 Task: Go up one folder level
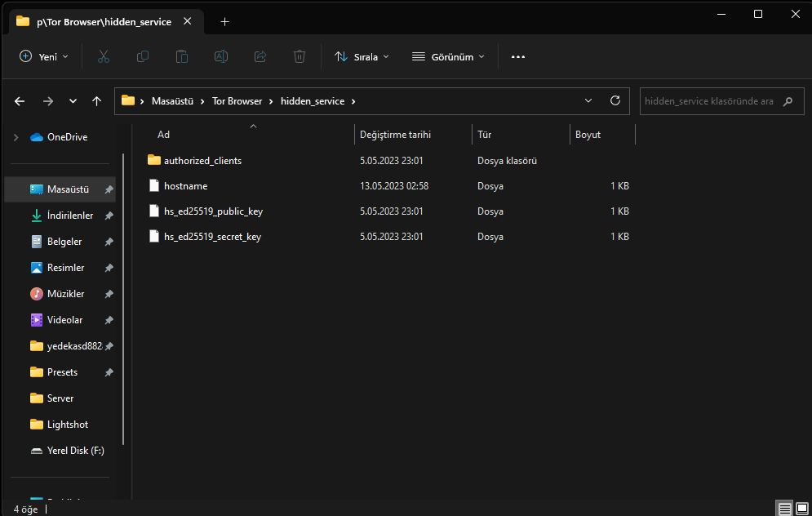click(97, 101)
